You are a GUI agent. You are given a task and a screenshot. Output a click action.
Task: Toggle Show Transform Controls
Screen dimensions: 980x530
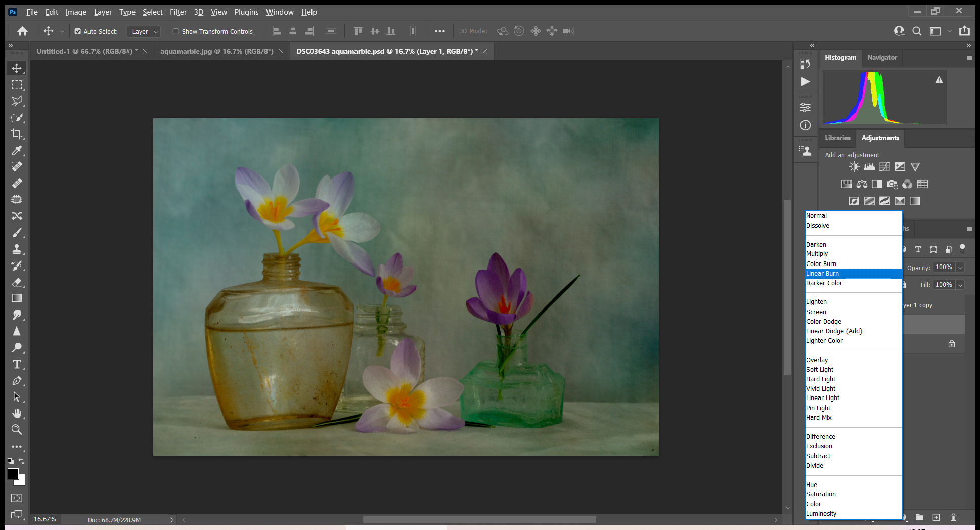pyautogui.click(x=176, y=31)
